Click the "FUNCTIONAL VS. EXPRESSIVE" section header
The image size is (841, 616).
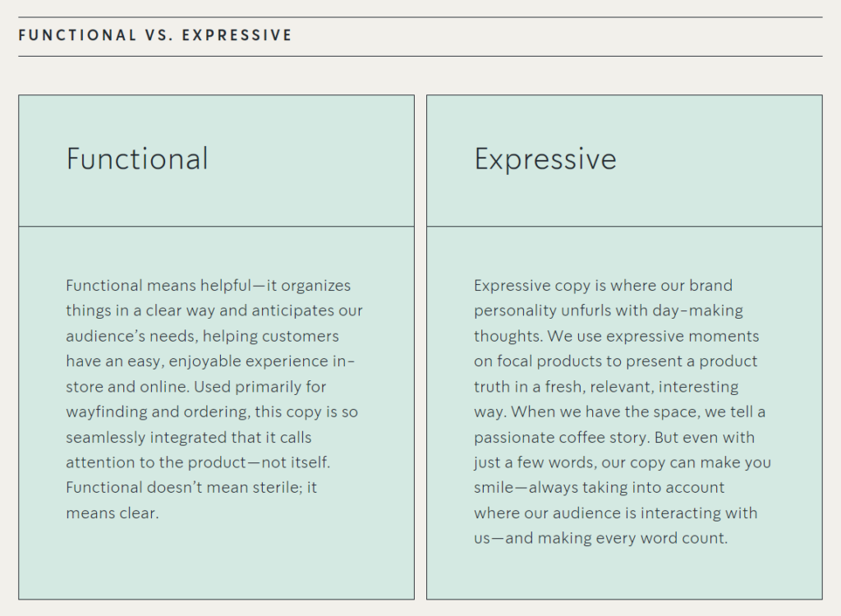click(155, 35)
